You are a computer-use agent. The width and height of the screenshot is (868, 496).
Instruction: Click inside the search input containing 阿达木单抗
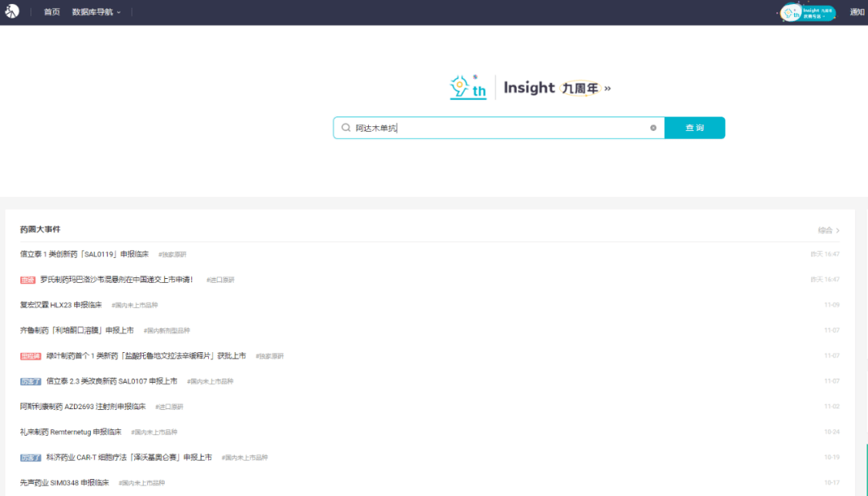(x=482, y=128)
